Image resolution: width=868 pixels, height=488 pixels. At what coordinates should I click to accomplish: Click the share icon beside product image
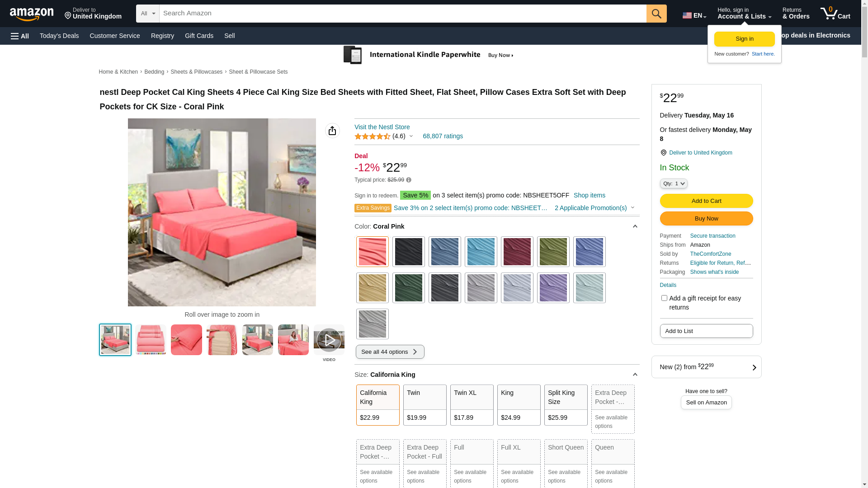click(x=332, y=131)
